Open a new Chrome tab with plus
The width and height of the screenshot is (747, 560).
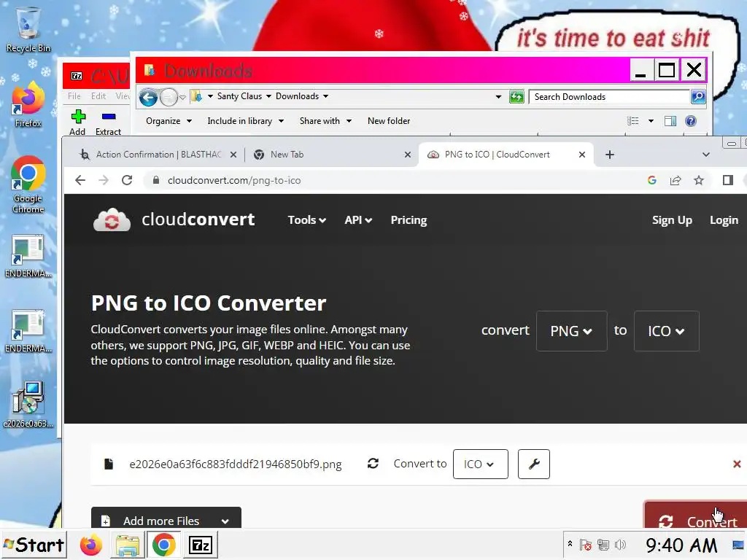(610, 155)
